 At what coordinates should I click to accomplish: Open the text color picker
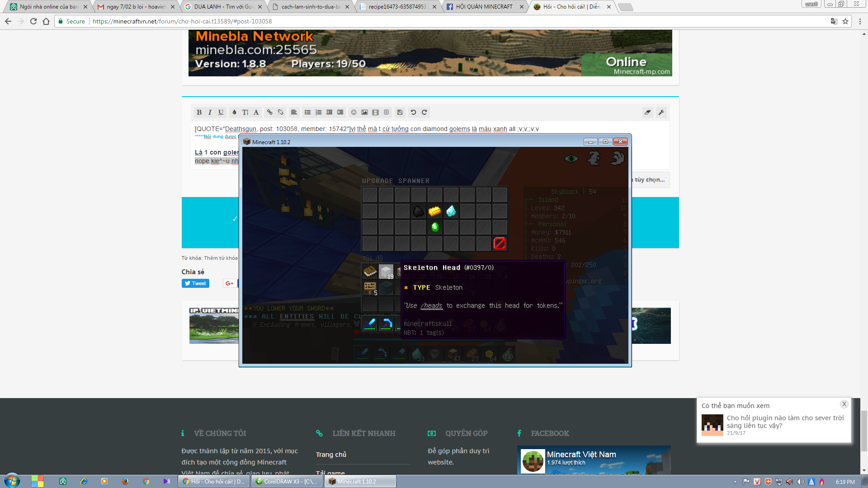234,113
